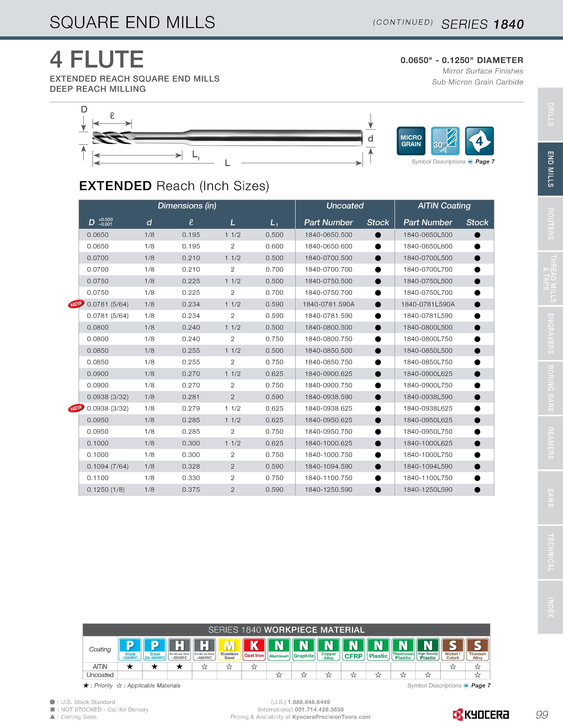The height and width of the screenshot is (728, 563).
Task: Click part number 1840-0700L700
Action: 428,270
